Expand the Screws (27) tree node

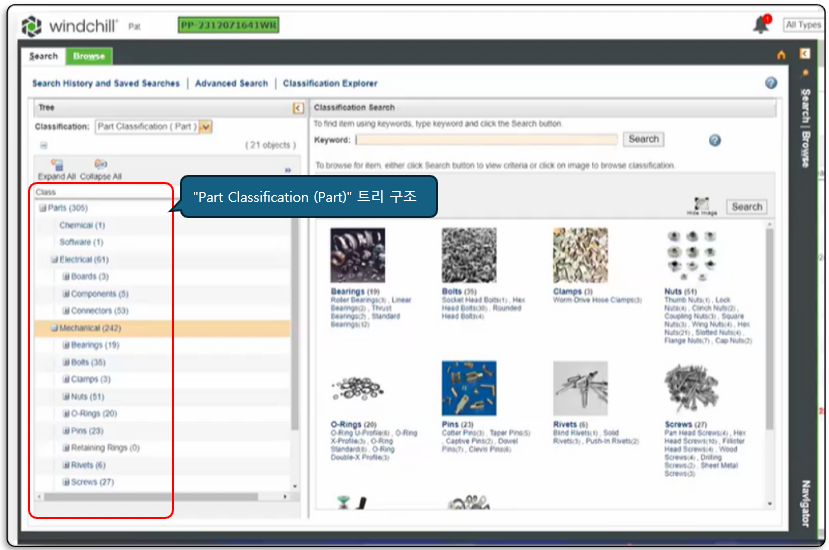click(x=66, y=482)
